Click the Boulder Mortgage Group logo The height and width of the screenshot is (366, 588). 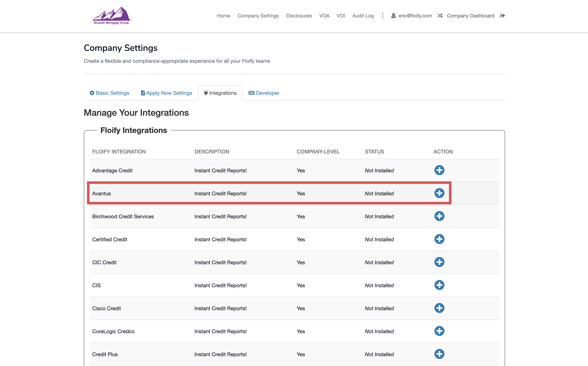click(x=111, y=16)
